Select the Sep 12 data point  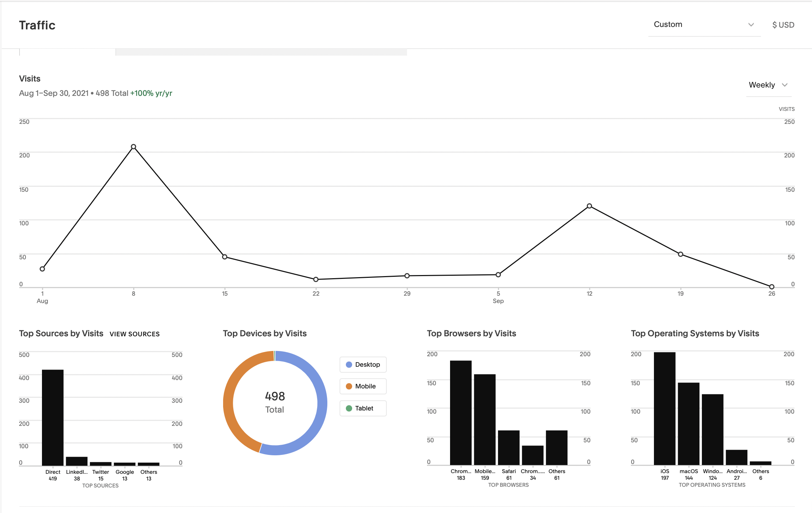(x=589, y=206)
